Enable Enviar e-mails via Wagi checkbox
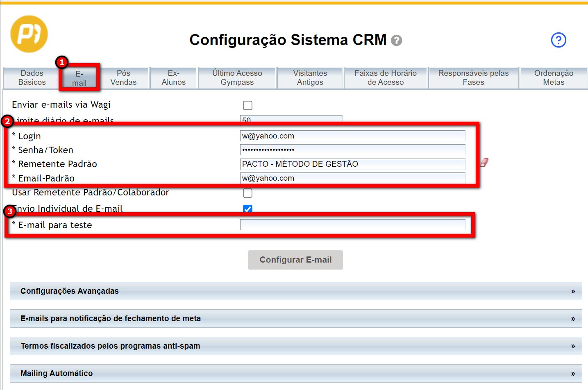 tap(247, 105)
